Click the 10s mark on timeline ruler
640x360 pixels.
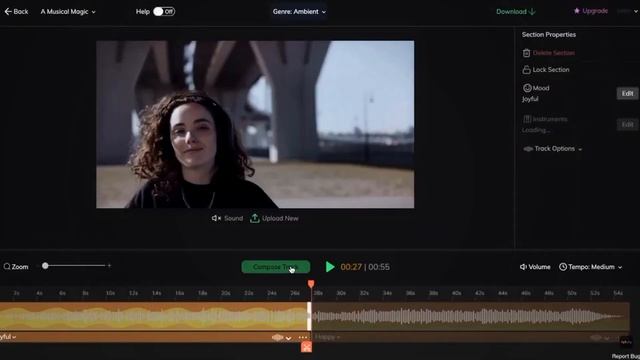tap(110, 293)
